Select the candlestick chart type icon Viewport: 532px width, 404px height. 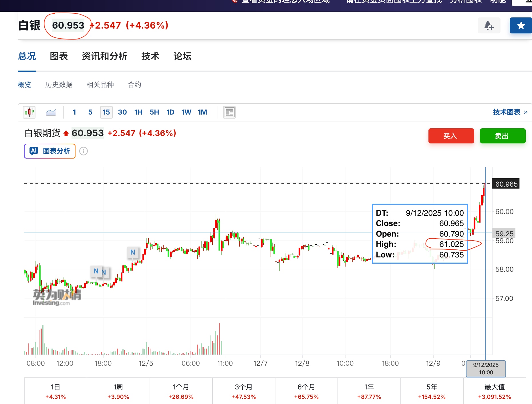(x=29, y=112)
